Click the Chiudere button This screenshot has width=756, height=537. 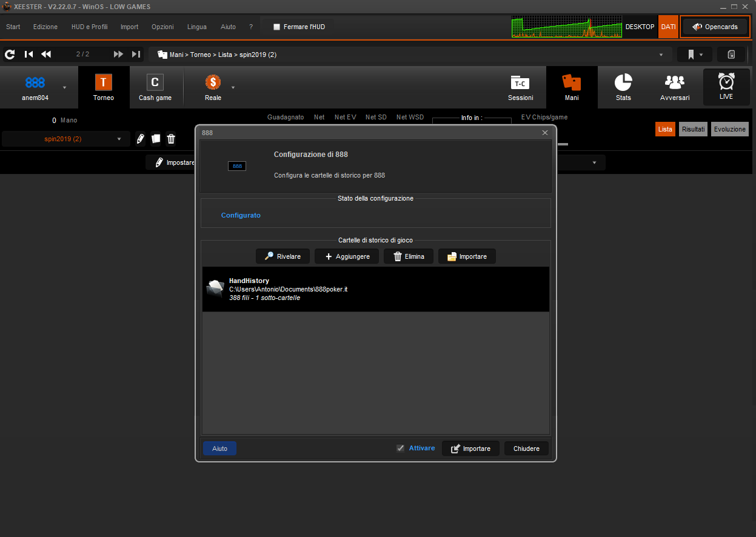click(x=526, y=449)
